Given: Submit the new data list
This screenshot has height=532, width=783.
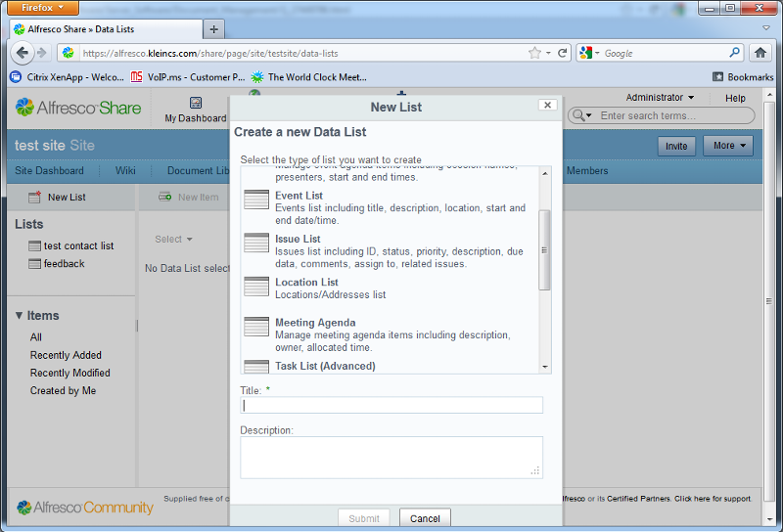Looking at the screenshot, I should pos(364,518).
